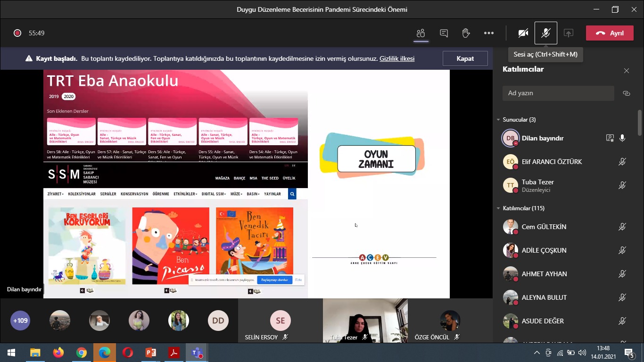644x362 pixels.
Task: Expand the BASIN dropdown menu
Action: coord(253,194)
